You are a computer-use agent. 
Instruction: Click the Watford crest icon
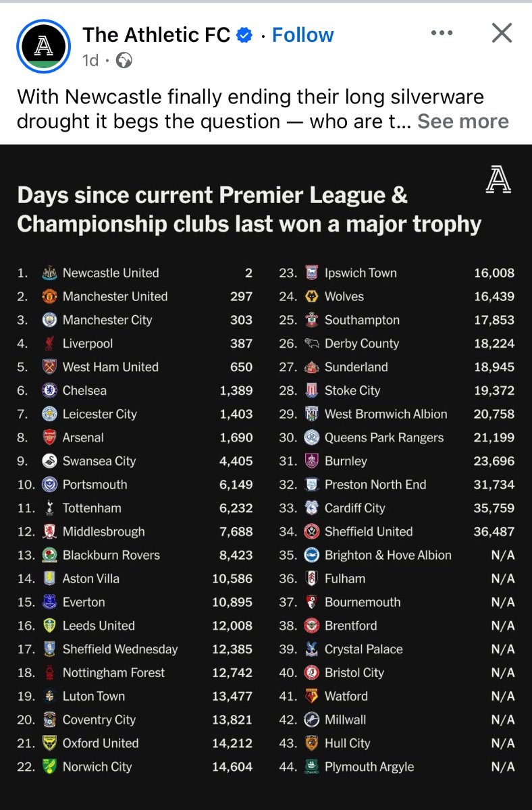click(x=311, y=696)
